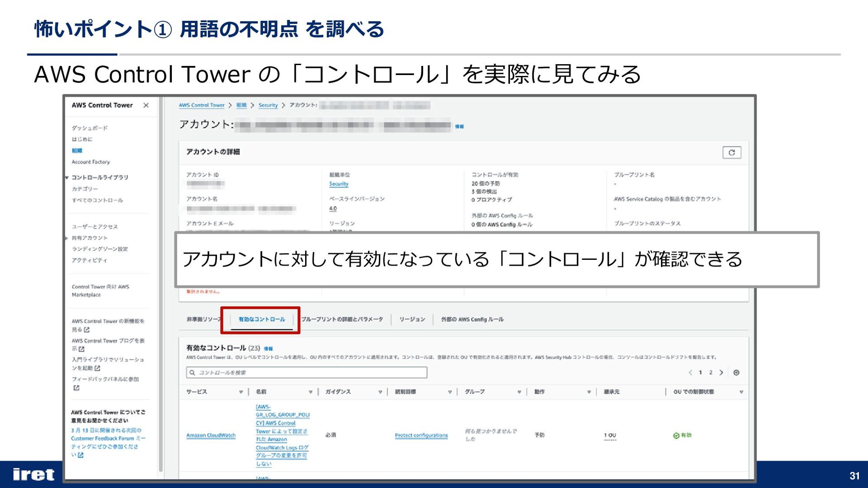Go to previous page of controls
Viewport: 868px width, 488px height.
(x=690, y=373)
